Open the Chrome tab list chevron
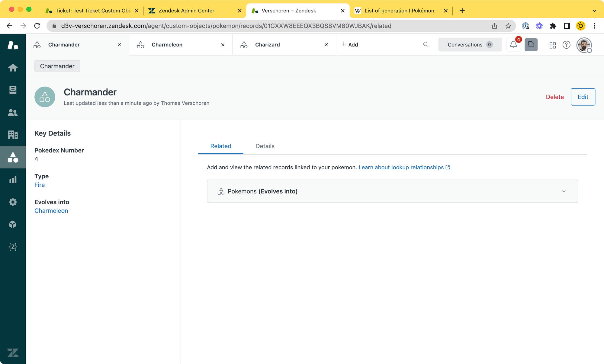Image resolution: width=604 pixels, height=364 pixels. pyautogui.click(x=594, y=11)
